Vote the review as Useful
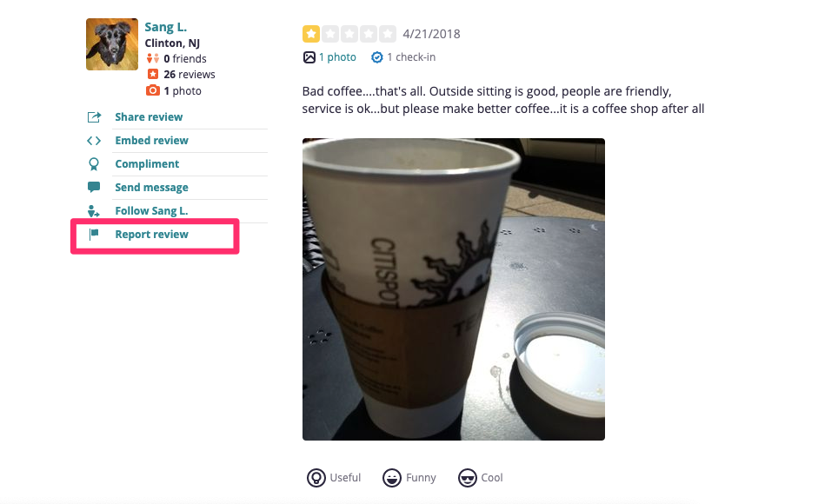This screenshot has width=838, height=504. pyautogui.click(x=334, y=477)
